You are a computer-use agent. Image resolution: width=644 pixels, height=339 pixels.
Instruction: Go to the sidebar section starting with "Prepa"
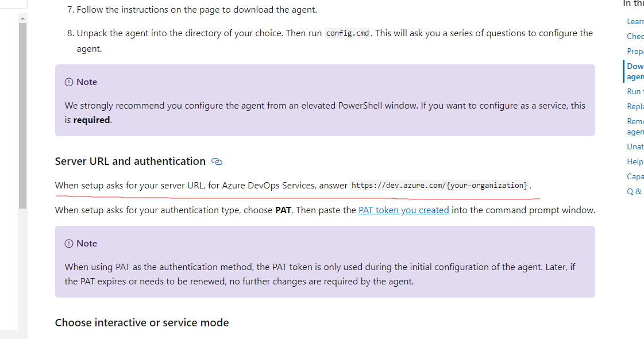click(635, 51)
